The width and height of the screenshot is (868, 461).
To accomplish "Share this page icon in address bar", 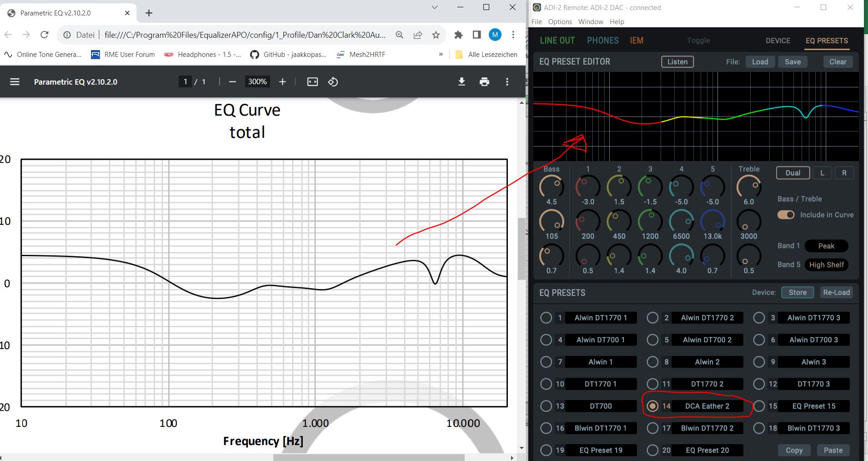I will click(x=417, y=35).
